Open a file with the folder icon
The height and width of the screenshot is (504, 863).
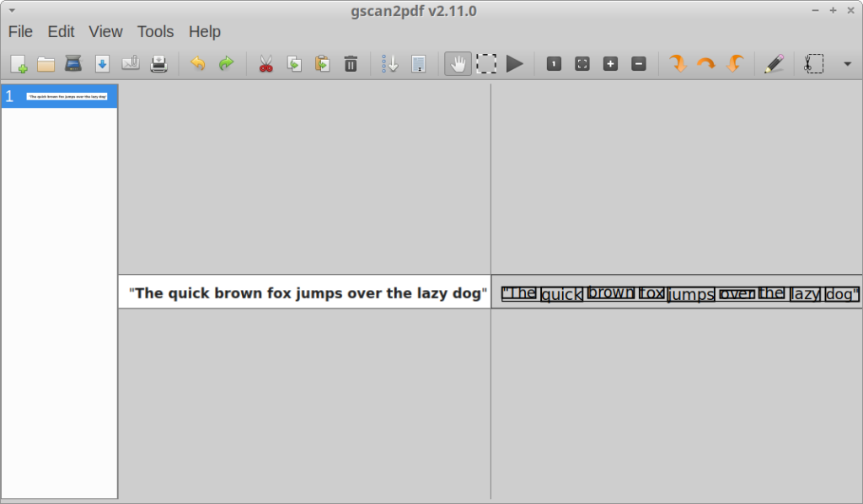point(46,64)
